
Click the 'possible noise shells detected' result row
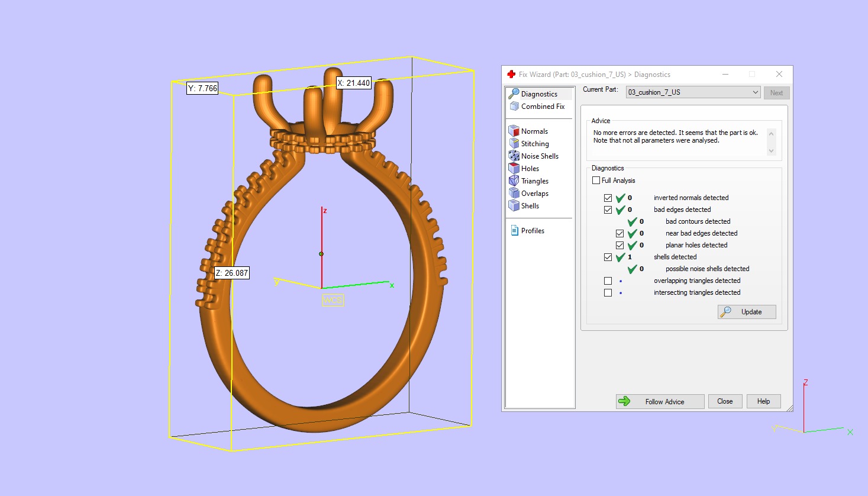pyautogui.click(x=707, y=269)
